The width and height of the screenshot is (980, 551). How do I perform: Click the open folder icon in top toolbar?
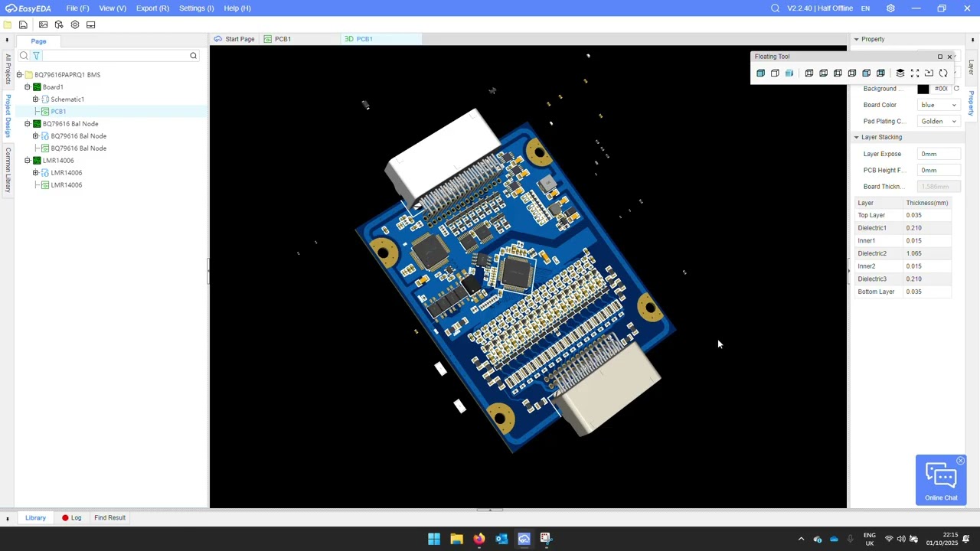(8, 24)
